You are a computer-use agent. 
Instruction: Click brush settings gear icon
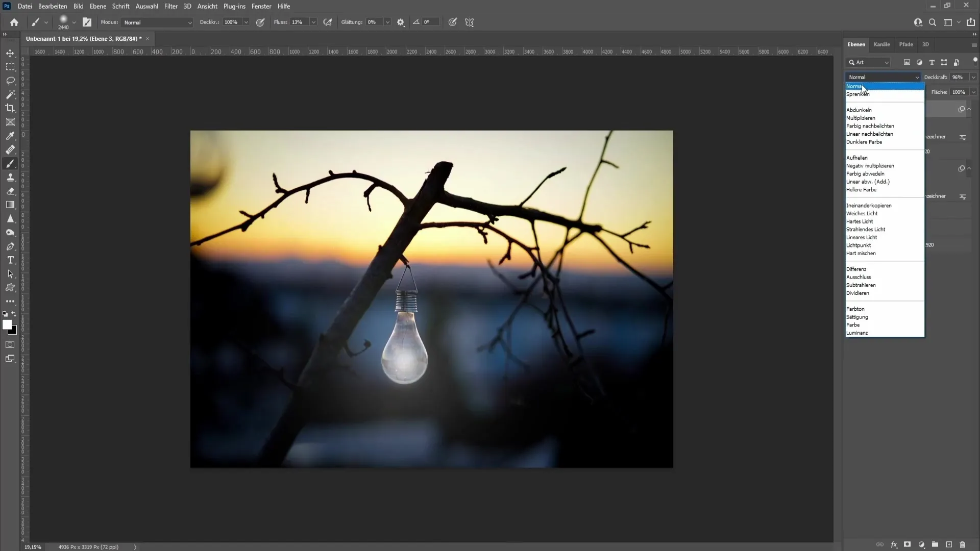pyautogui.click(x=401, y=22)
